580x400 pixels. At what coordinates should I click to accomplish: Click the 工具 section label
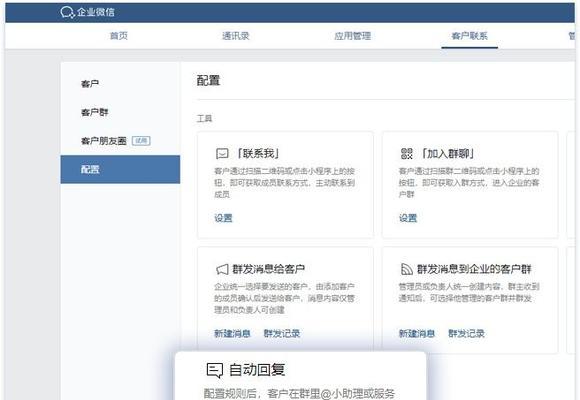(204, 118)
